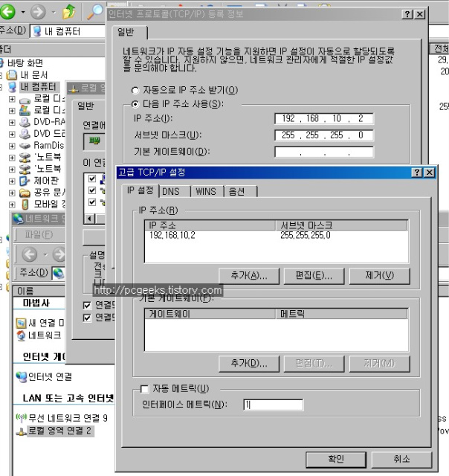The width and height of the screenshot is (449, 476).
Task: Switch to the IP 설정 tab
Action: (x=140, y=190)
